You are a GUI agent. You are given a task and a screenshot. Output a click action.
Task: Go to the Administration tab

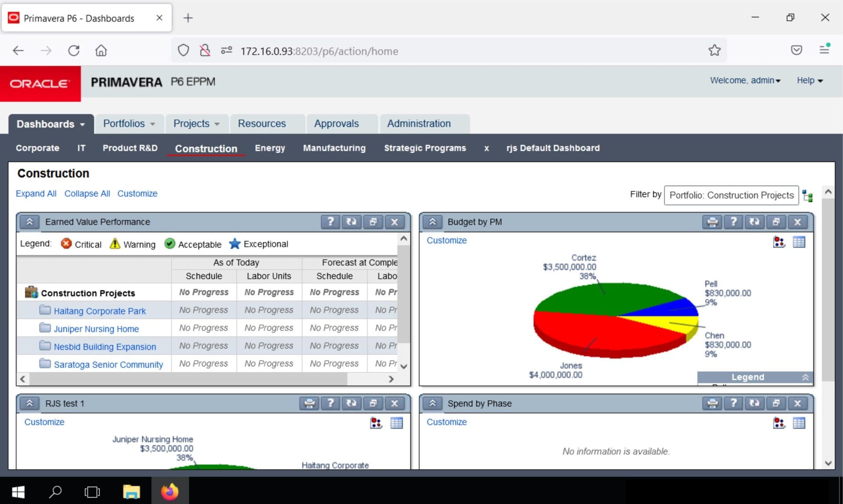(418, 124)
